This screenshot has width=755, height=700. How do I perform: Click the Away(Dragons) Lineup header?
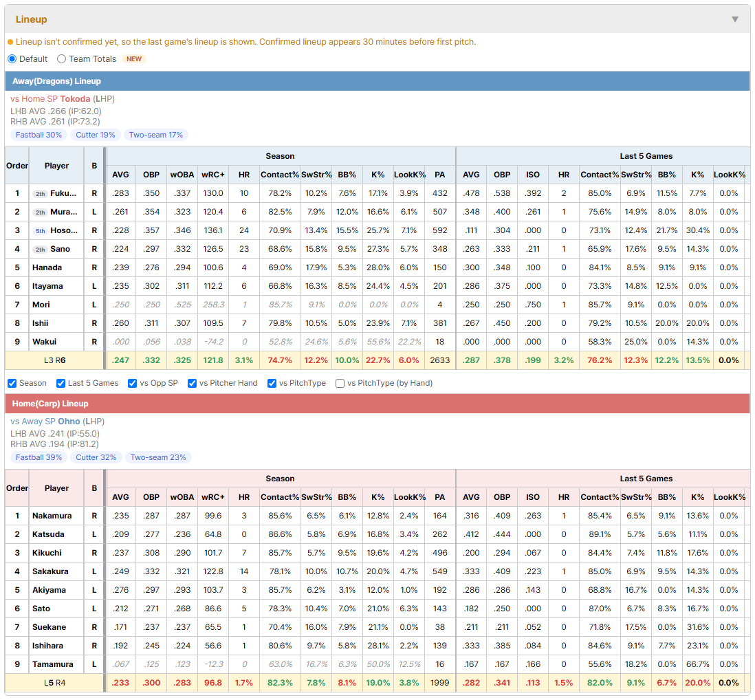(x=377, y=81)
